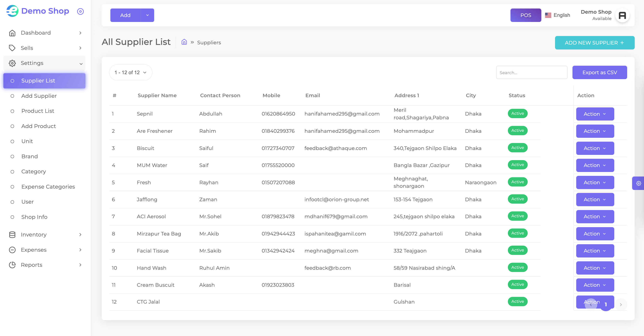Toggle the sidebar pin circle next to logo

click(80, 11)
